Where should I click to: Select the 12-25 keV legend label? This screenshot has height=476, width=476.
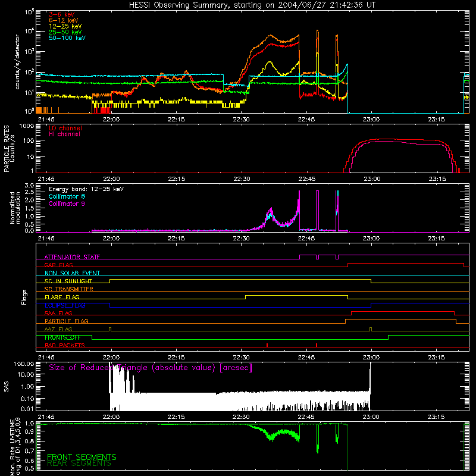(65, 26)
